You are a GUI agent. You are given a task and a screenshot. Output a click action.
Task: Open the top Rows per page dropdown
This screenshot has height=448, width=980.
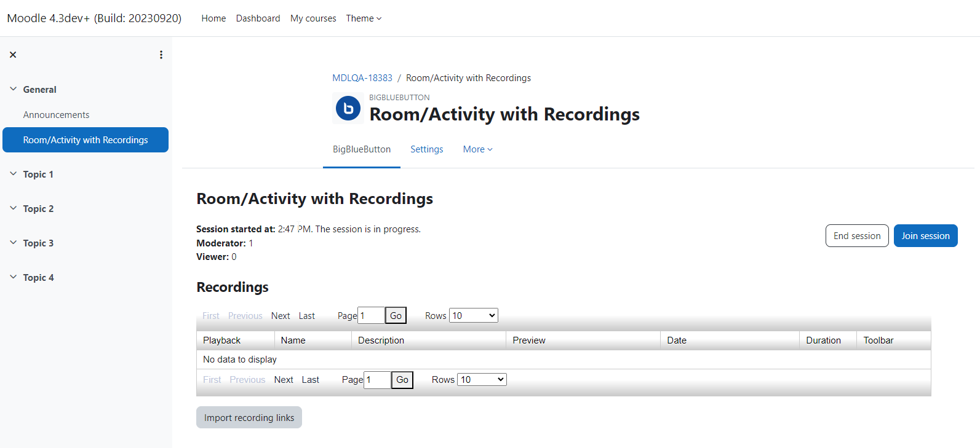point(474,315)
